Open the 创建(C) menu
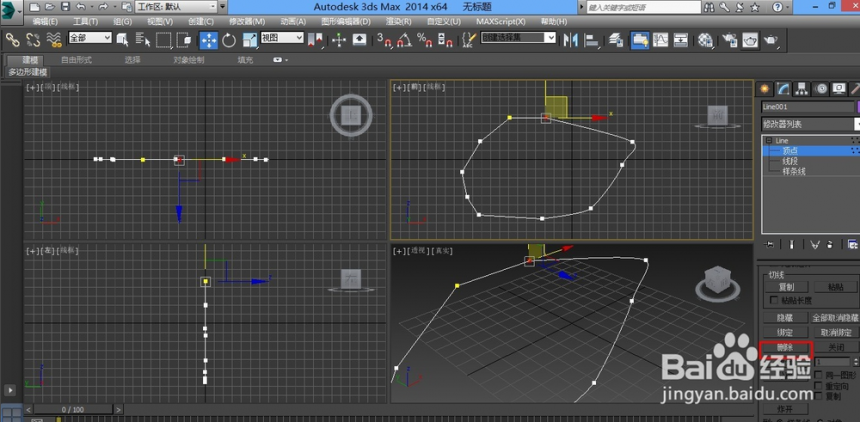 (201, 21)
